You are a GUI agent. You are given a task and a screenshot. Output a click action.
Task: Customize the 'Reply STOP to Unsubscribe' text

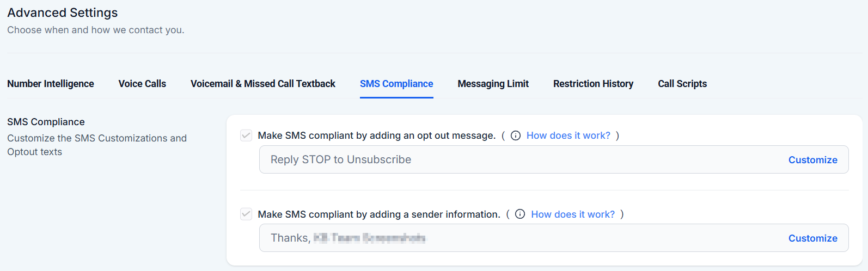click(812, 160)
